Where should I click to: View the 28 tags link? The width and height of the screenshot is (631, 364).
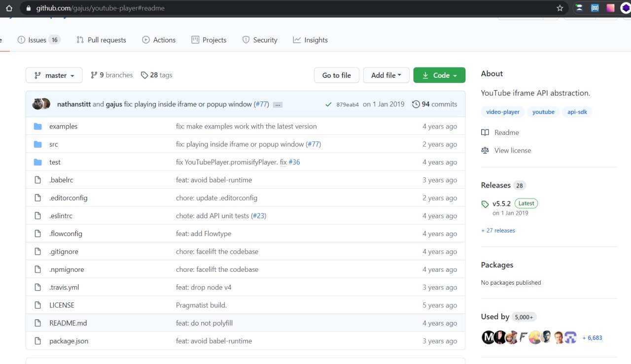(x=156, y=75)
